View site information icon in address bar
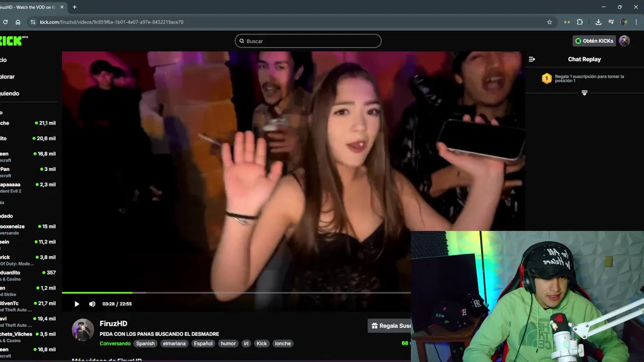644x362 pixels. [33, 22]
